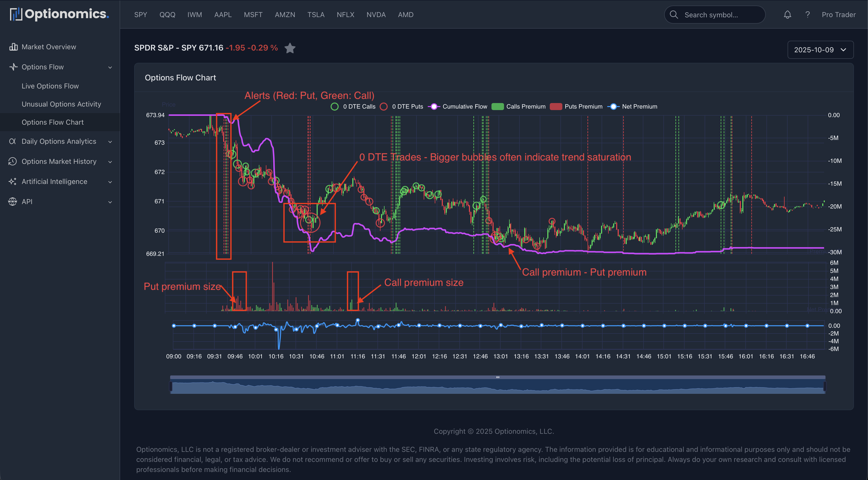Select the TSLA symbol in top navigation
868x480 pixels.
[316, 15]
